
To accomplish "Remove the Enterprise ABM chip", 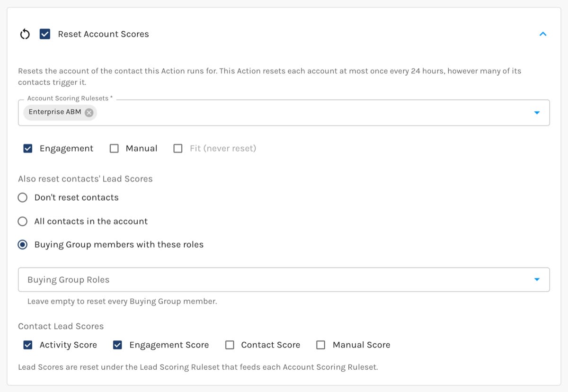I will tap(89, 112).
